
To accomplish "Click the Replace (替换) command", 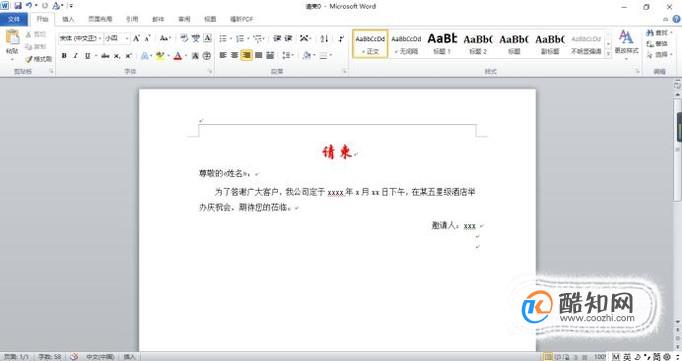I will (658, 43).
